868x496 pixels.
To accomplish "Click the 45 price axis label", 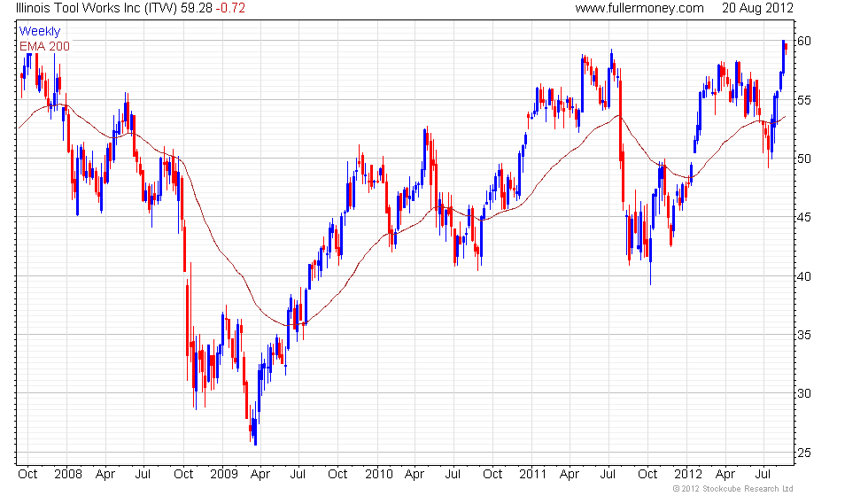I will pos(804,218).
